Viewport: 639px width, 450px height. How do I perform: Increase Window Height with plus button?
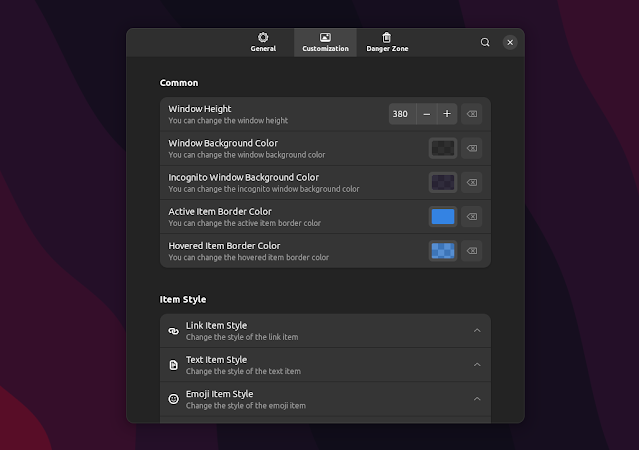[447, 114]
